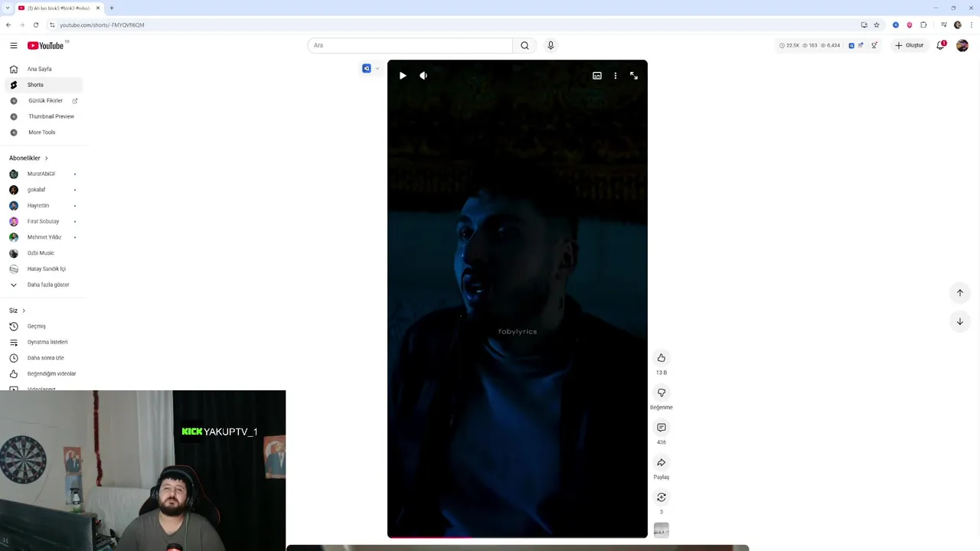Open the YouTube account avatar menu
The height and width of the screenshot is (551, 980).
pos(962,45)
